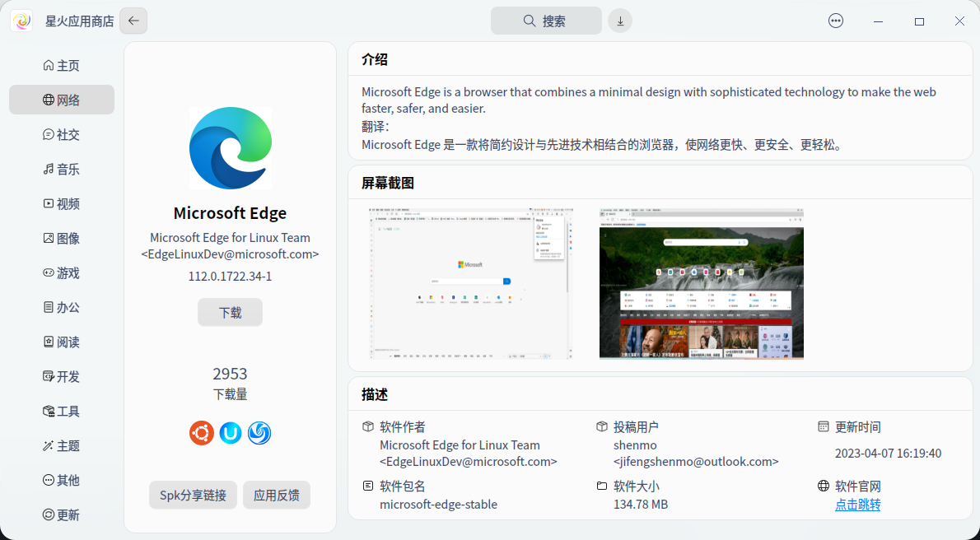Open 应用反馈 to give app feedback
Screen dimensions: 980x540
coord(277,495)
